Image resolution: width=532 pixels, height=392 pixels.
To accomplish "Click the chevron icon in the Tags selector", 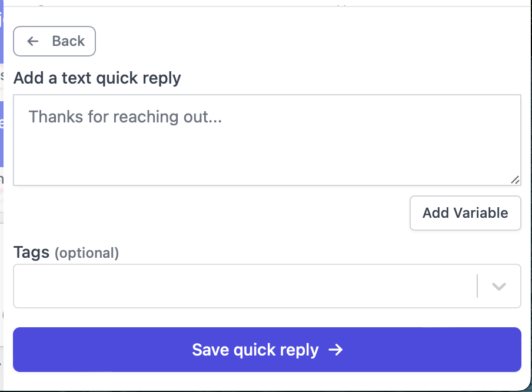I will click(498, 286).
